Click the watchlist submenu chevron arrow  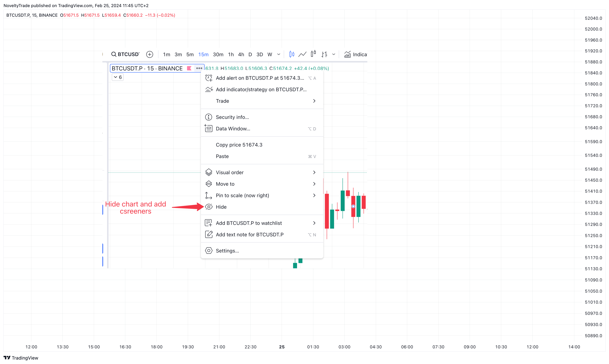(314, 223)
